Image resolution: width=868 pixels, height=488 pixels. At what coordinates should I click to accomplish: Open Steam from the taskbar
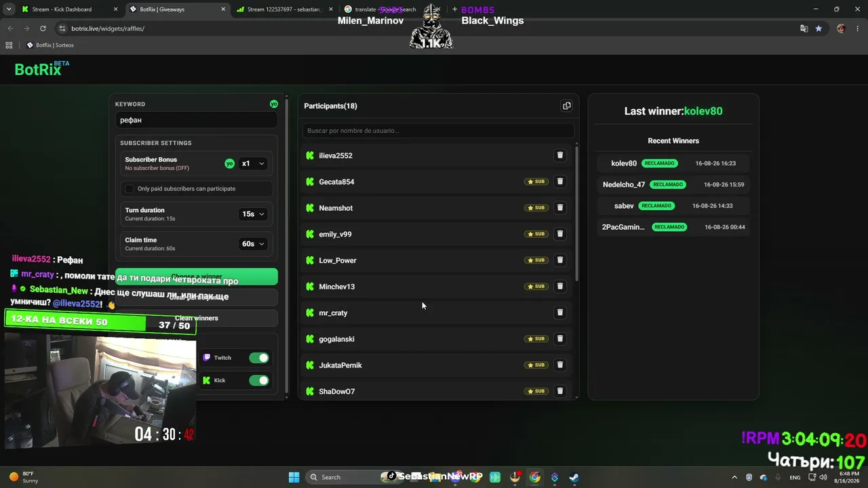pyautogui.click(x=574, y=477)
